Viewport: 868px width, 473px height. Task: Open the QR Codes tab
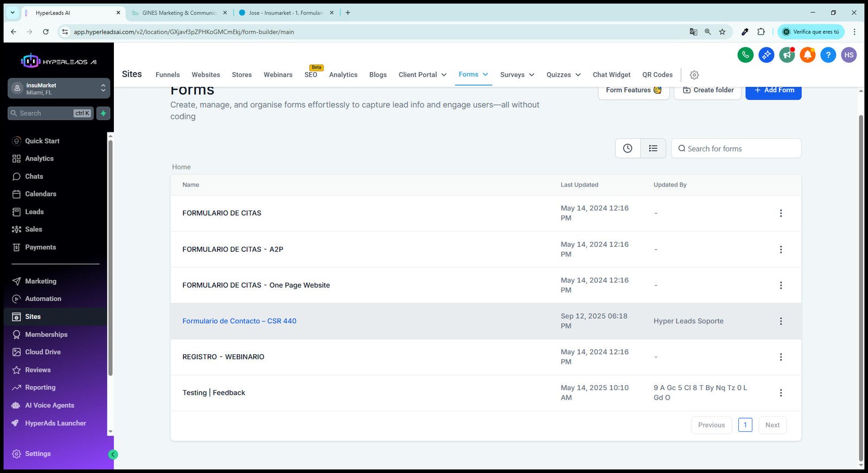(658, 75)
